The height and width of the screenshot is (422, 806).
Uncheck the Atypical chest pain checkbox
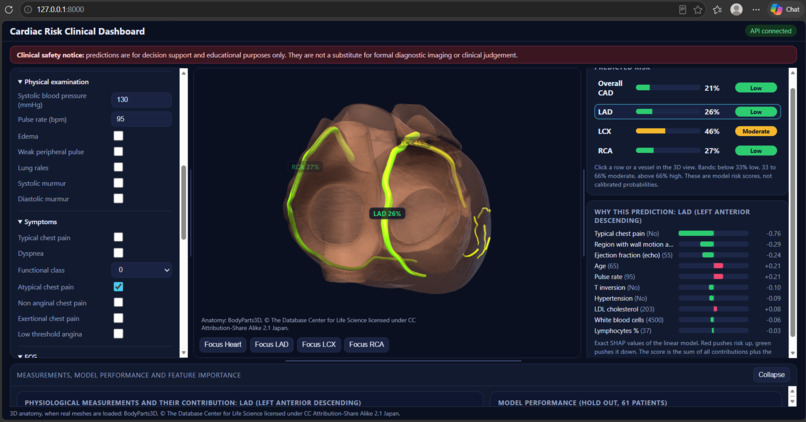point(118,286)
